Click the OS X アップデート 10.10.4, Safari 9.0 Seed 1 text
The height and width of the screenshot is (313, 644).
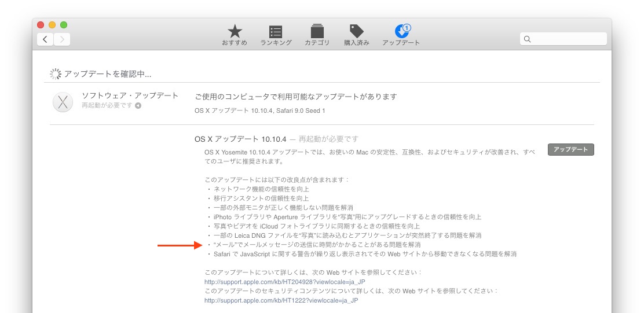point(260,111)
